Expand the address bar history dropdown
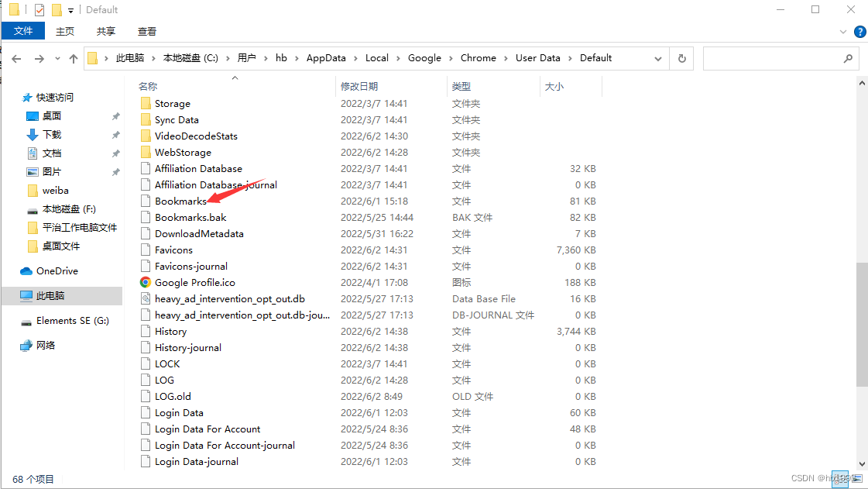 tap(657, 59)
